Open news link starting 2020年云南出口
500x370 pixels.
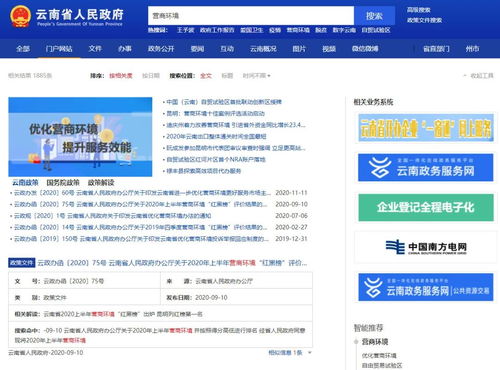click(216, 136)
